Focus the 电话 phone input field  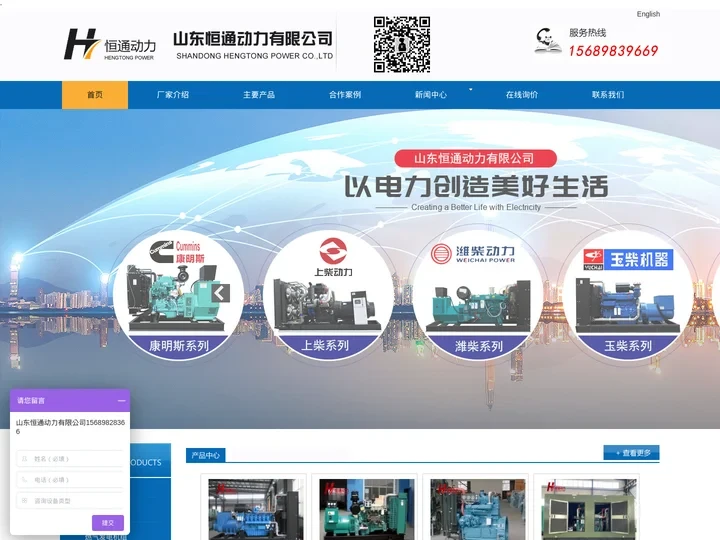point(70,480)
